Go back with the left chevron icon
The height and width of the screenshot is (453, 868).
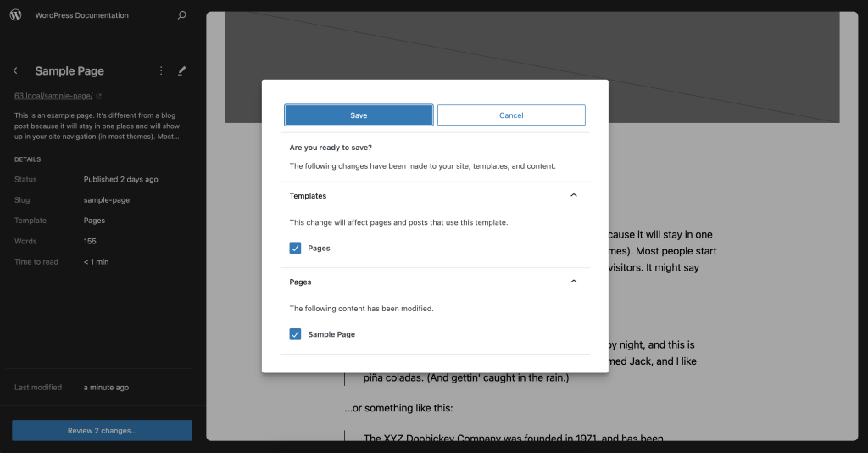click(x=15, y=71)
